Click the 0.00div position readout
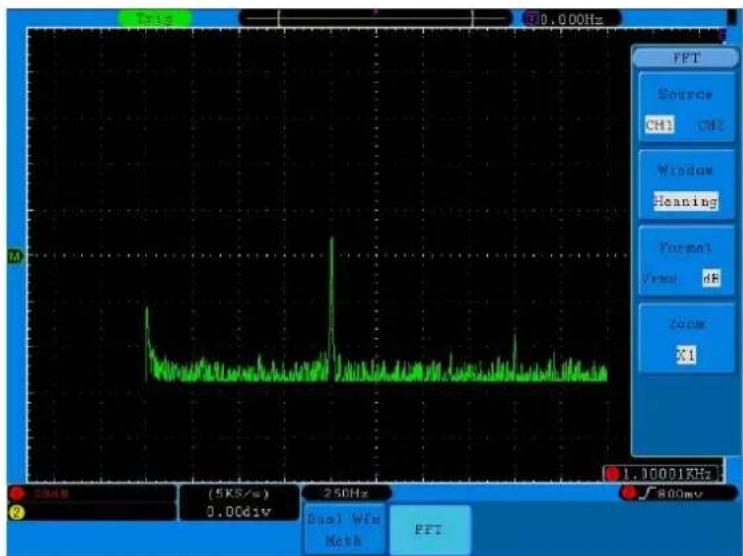This screenshot has width=743, height=556. click(239, 512)
